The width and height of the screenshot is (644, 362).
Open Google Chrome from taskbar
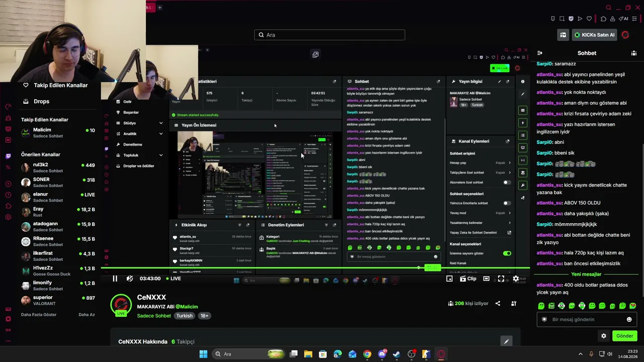click(x=367, y=354)
